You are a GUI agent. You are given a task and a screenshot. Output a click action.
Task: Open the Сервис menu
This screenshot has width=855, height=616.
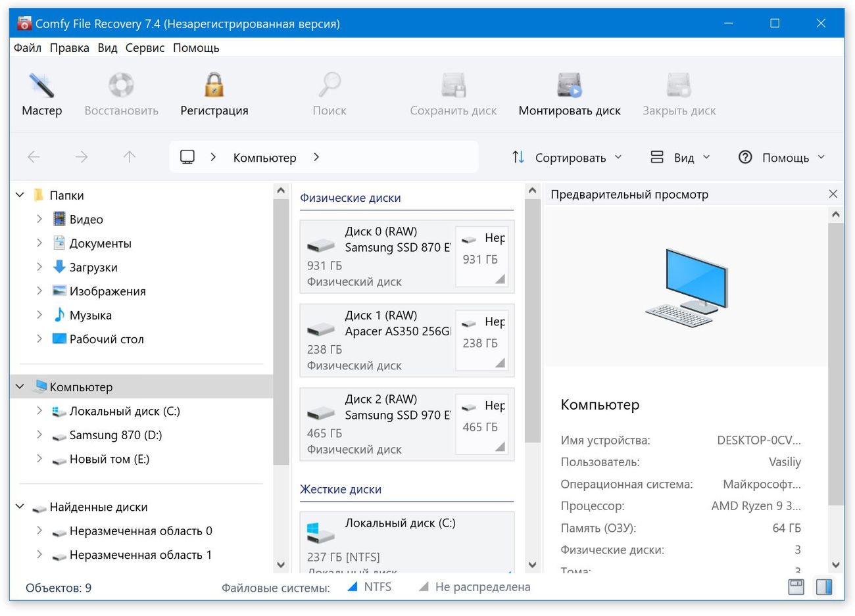[x=145, y=48]
